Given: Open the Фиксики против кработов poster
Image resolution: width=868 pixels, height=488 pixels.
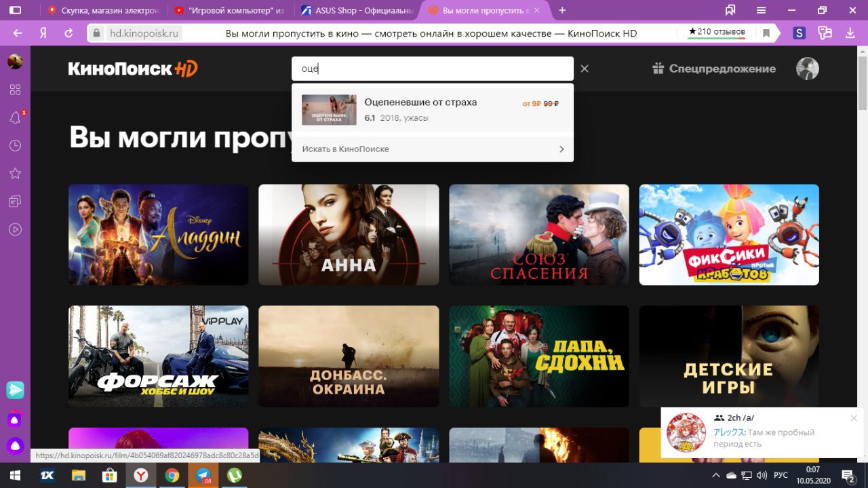Looking at the screenshot, I should click(729, 235).
